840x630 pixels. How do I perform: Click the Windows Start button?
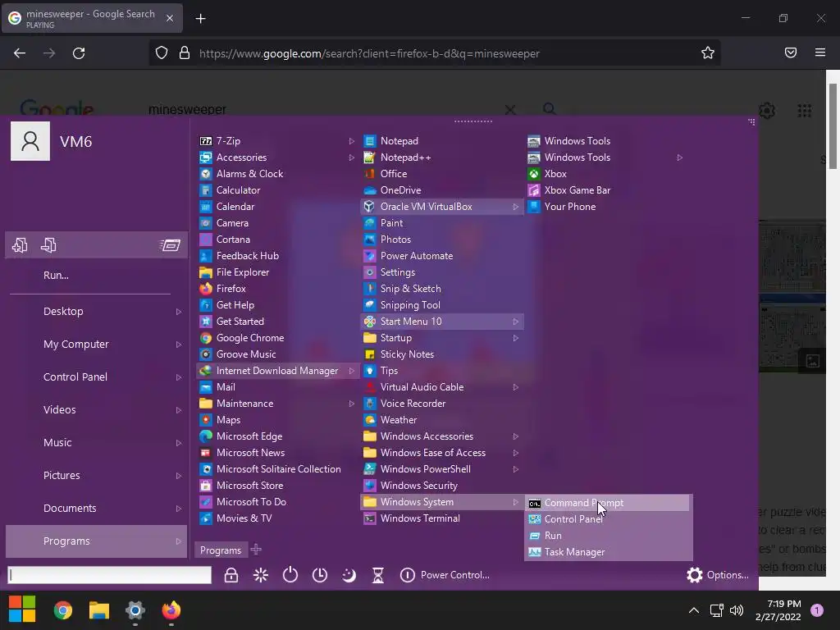pyautogui.click(x=22, y=609)
